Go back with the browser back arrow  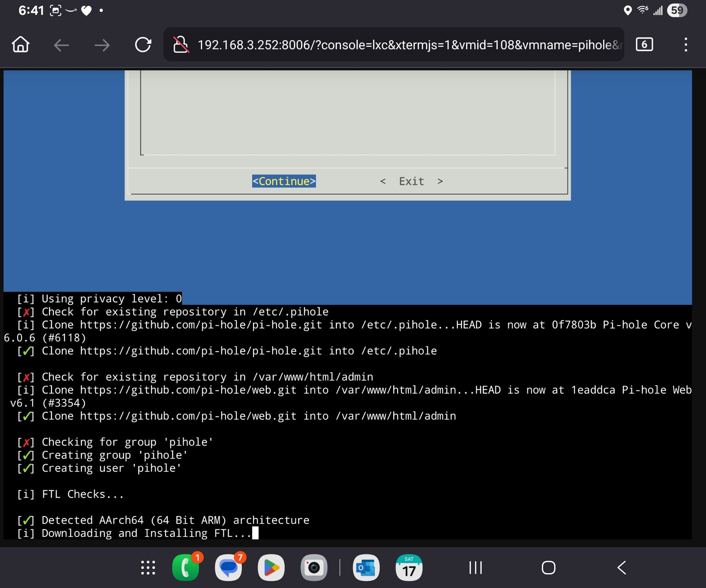(x=61, y=45)
